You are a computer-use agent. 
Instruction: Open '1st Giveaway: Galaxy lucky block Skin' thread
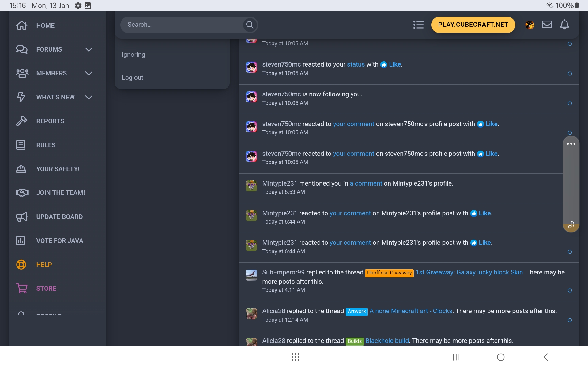(469, 273)
